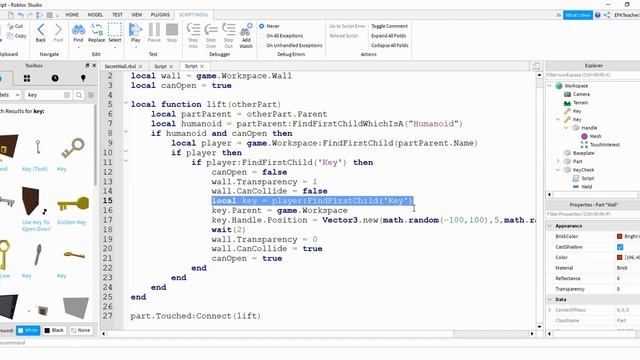Click the Pause test button

(x=154, y=30)
